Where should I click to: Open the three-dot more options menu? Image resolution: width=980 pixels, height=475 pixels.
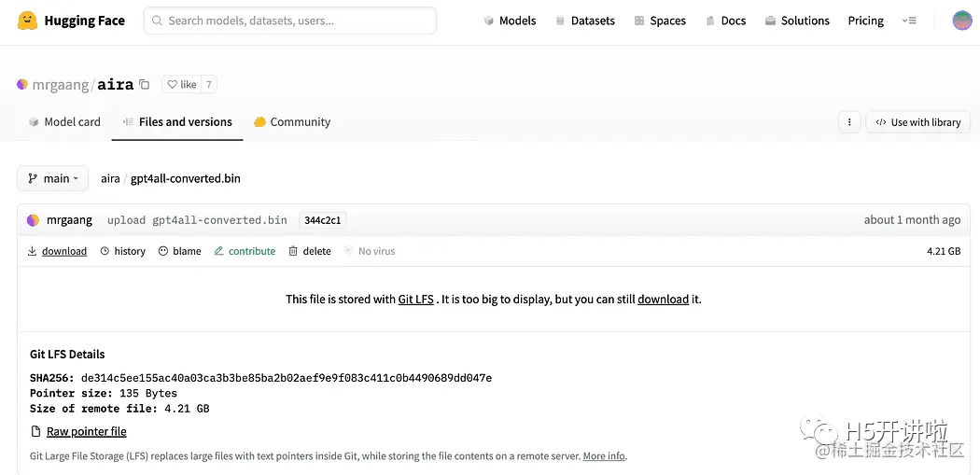tap(848, 122)
